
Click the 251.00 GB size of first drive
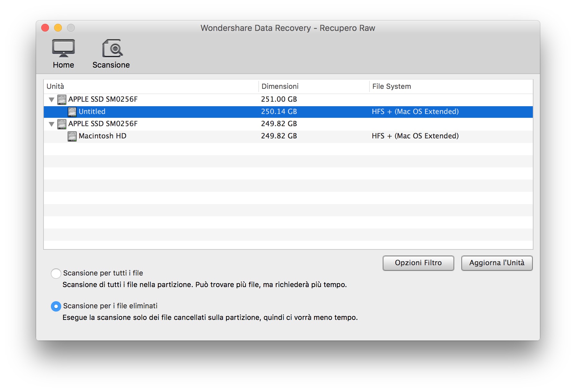279,99
